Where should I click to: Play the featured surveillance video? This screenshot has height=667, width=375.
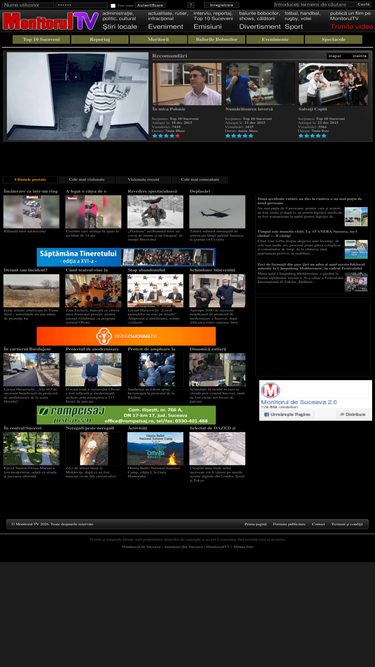point(77,96)
